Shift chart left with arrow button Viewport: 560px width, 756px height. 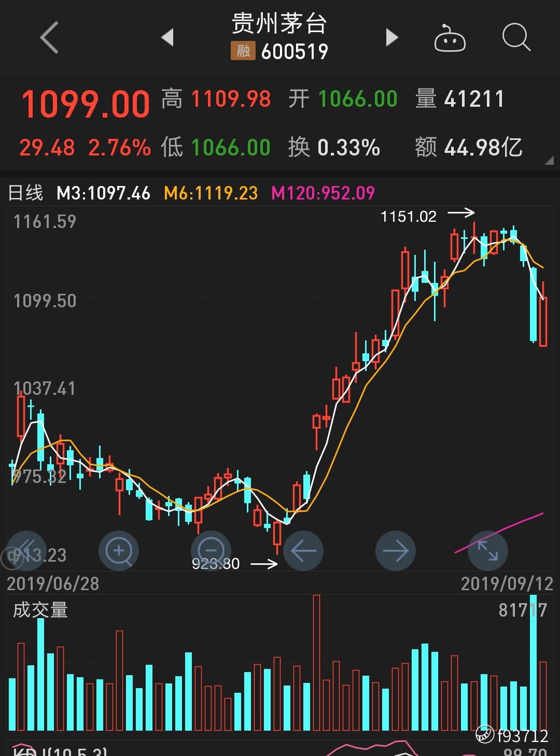tap(303, 551)
